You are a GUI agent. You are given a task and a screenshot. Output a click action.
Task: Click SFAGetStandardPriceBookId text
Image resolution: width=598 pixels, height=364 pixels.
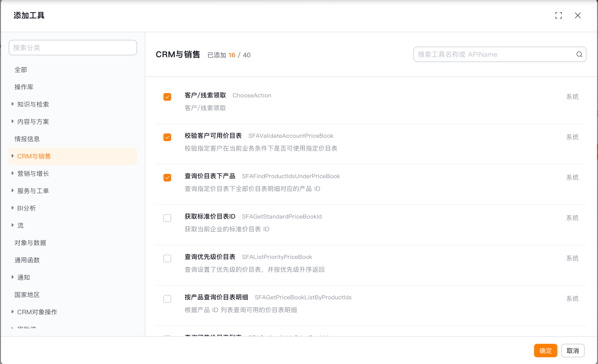(x=281, y=217)
